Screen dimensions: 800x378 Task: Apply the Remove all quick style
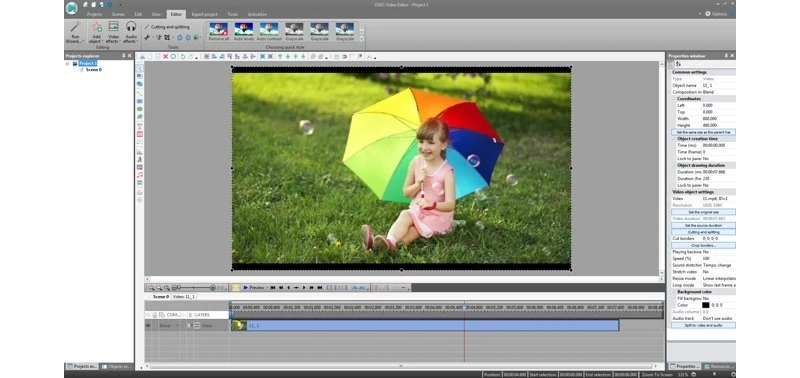218,32
